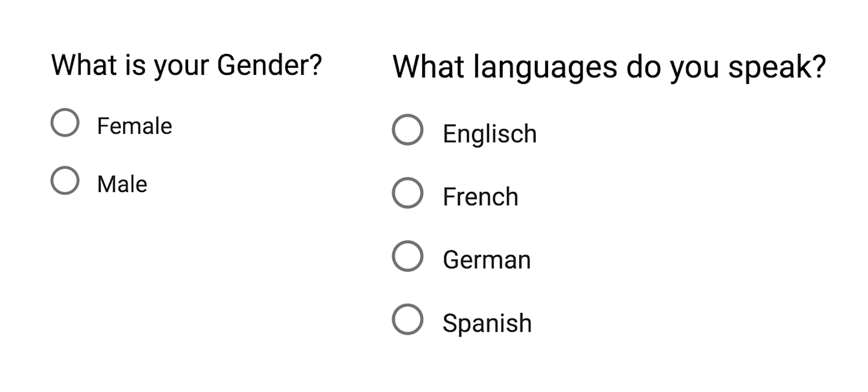Image resolution: width=868 pixels, height=392 pixels.
Task: Click the 'Female' option label text
Action: (134, 126)
